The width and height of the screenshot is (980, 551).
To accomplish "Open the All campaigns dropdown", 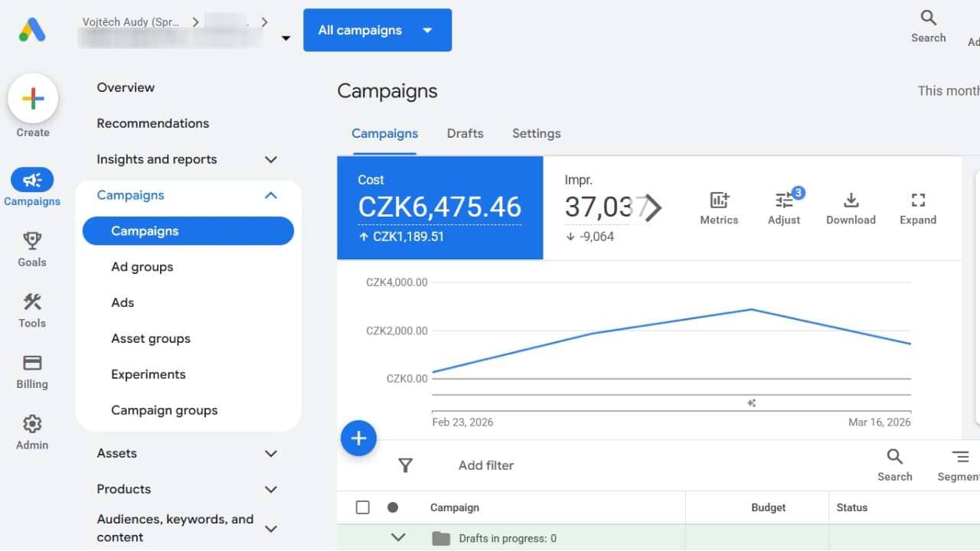I will pyautogui.click(x=377, y=30).
